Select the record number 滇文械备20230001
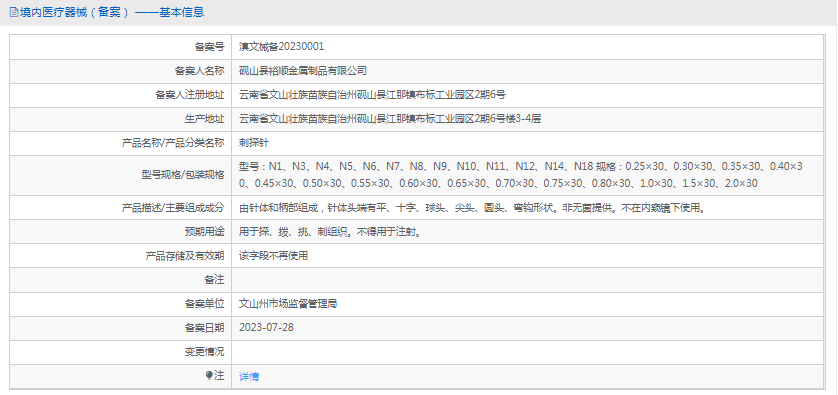This screenshot has height=395, width=838. coord(282,47)
